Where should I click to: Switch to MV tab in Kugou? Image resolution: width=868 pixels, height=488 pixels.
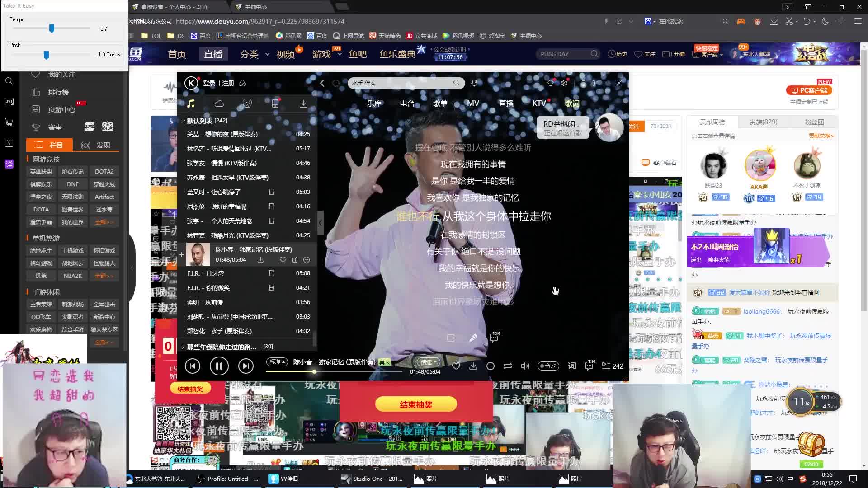[x=473, y=103]
